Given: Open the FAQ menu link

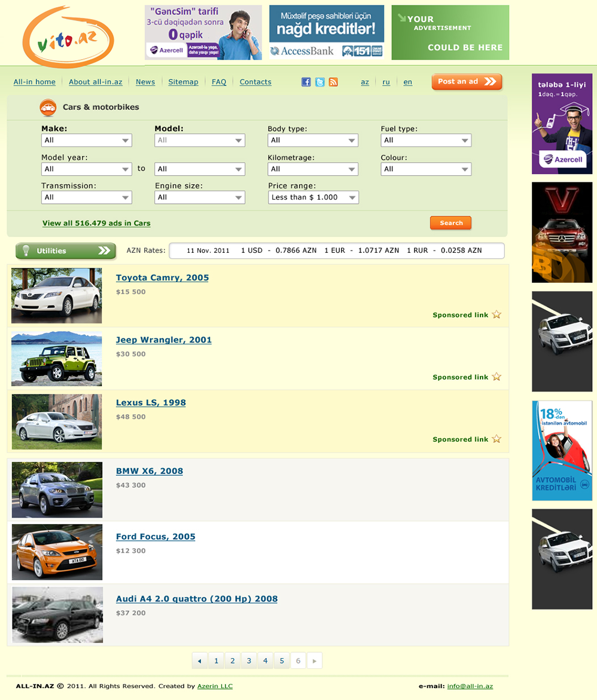Looking at the screenshot, I should [219, 82].
